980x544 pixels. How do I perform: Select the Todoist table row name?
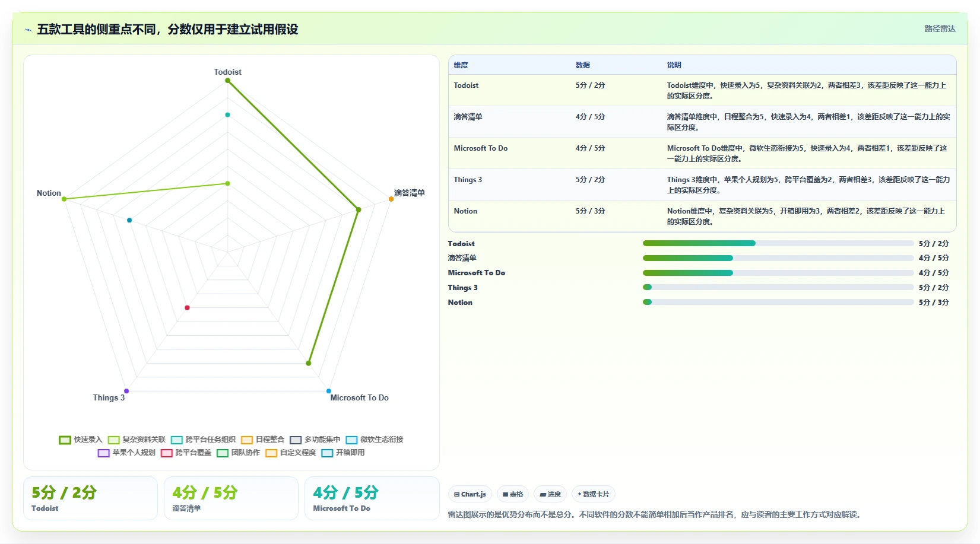466,85
